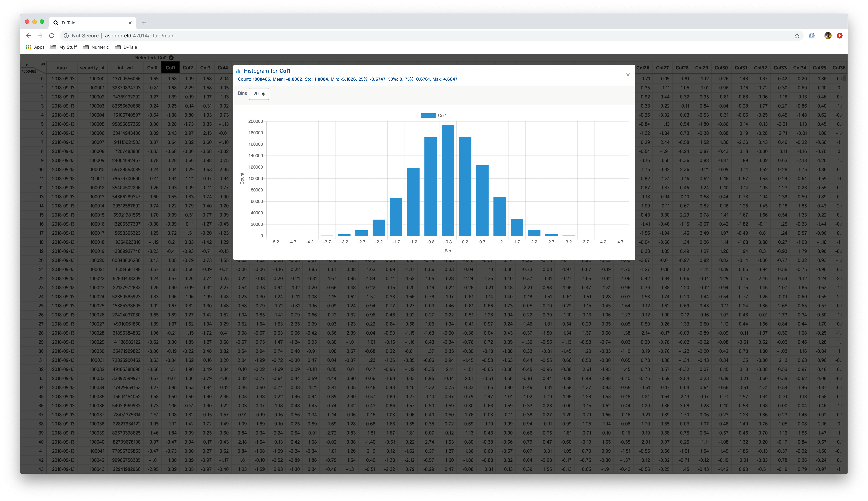Open the My Stuff bookmark folder
Viewport: 868px width, 501px height.
coord(64,47)
